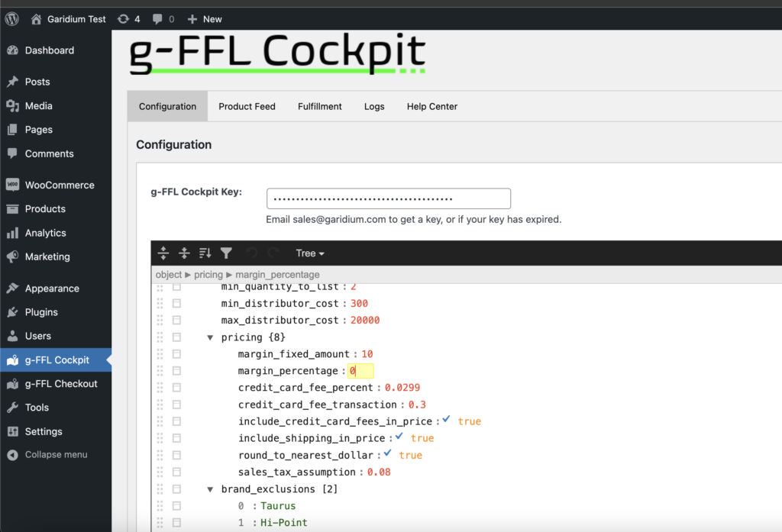Toggle round_to_nearest_dollar checkbox
The width and height of the screenshot is (782, 532).
[x=387, y=453]
